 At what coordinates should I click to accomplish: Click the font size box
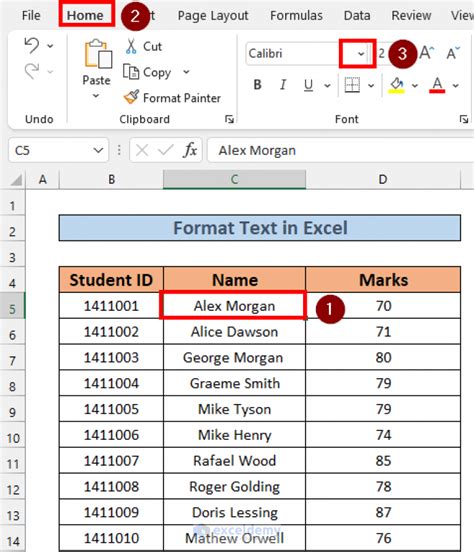pos(382,54)
